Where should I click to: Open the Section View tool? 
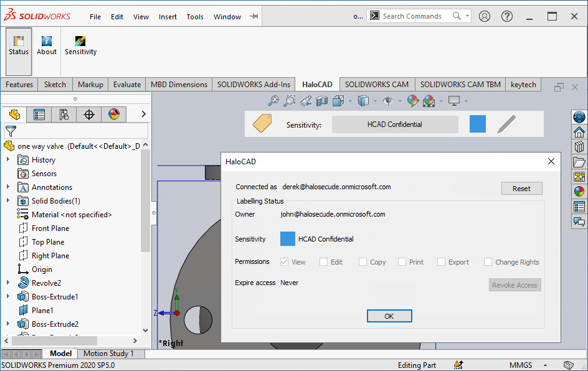point(321,100)
